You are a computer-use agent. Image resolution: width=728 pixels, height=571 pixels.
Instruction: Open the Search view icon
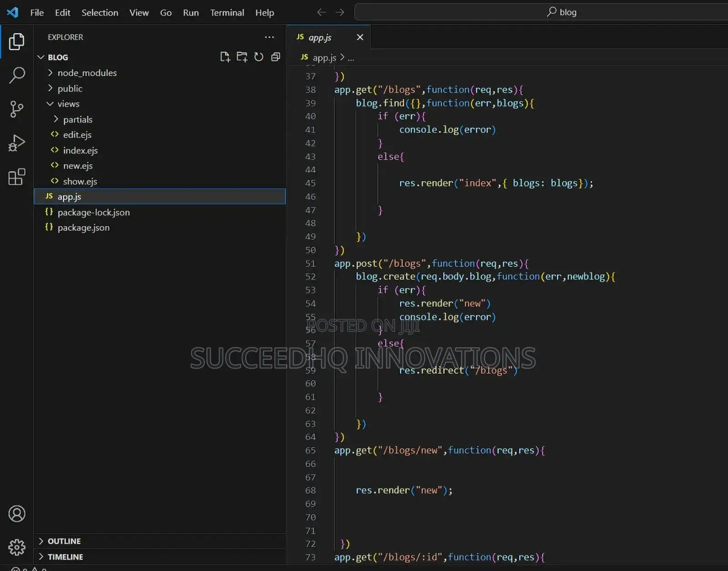(17, 75)
